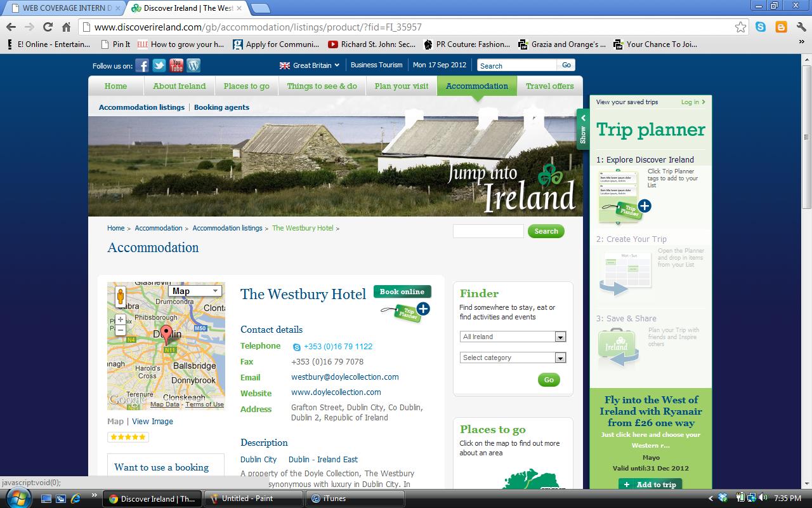
Task: Click the Blogger extension icon
Action: (781, 27)
